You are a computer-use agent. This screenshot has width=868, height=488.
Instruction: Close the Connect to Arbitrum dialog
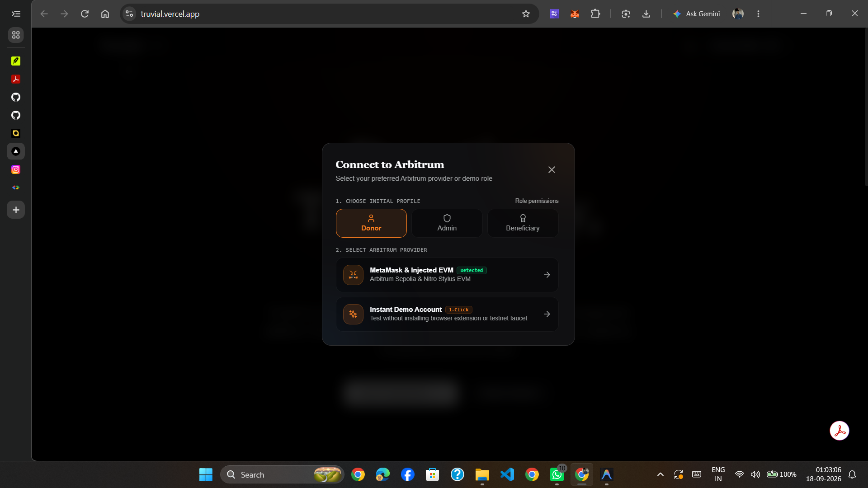coord(552,170)
